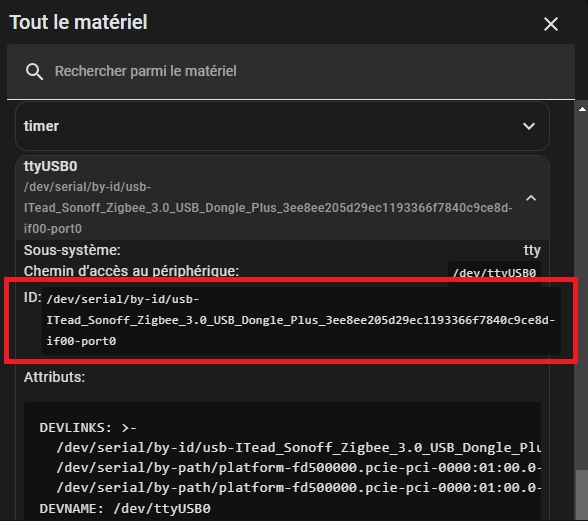Click the Sous-système tty value
This screenshot has height=521, width=588.
coord(532,250)
